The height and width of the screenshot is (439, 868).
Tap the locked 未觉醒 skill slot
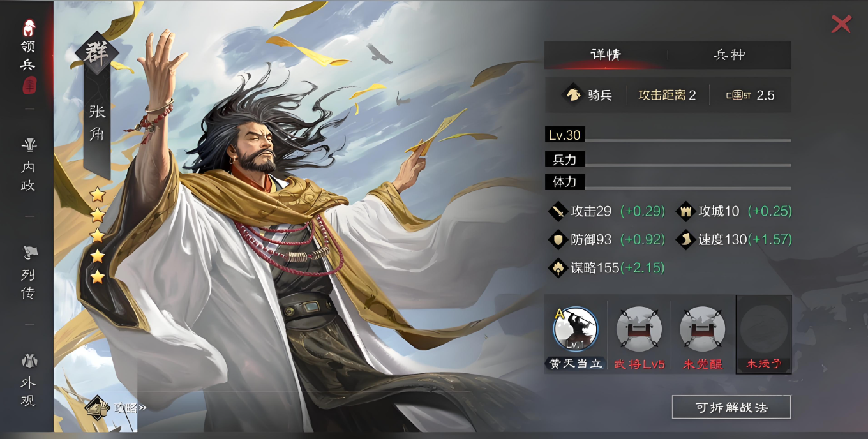coord(702,329)
